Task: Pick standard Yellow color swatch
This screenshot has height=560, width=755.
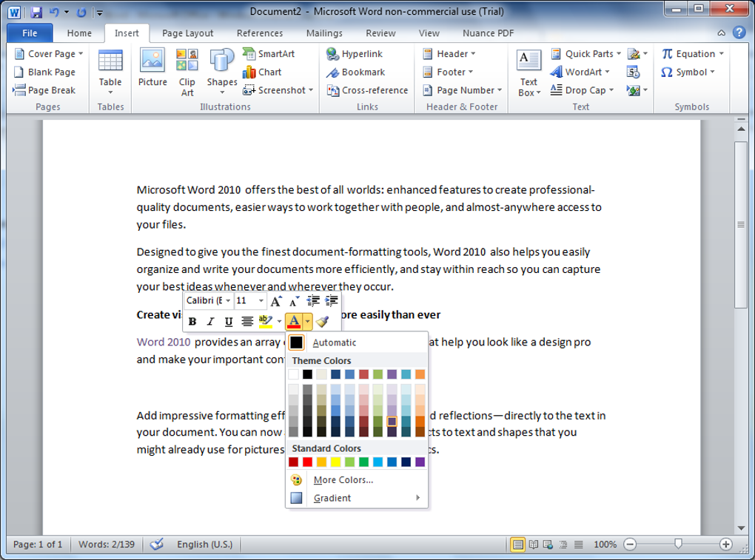Action: 335,462
